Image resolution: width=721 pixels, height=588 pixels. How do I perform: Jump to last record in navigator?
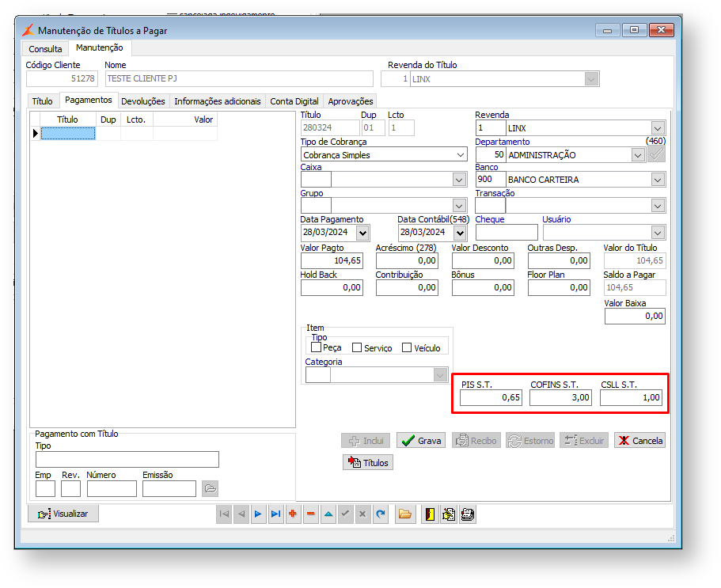pos(275,514)
